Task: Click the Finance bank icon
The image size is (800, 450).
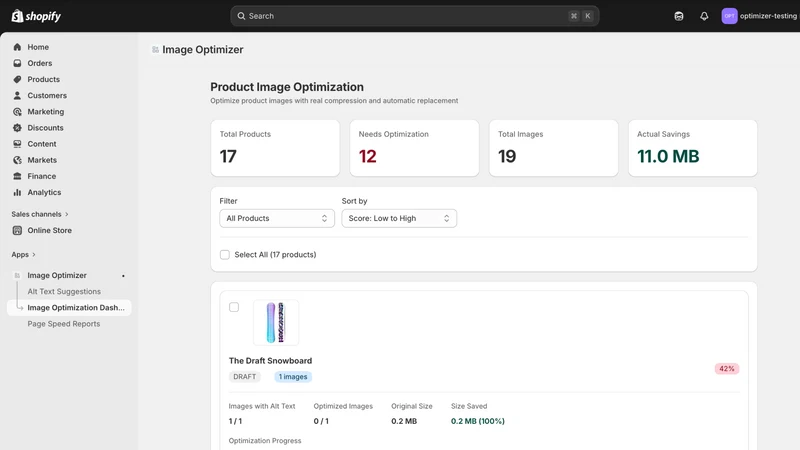Action: pos(17,176)
